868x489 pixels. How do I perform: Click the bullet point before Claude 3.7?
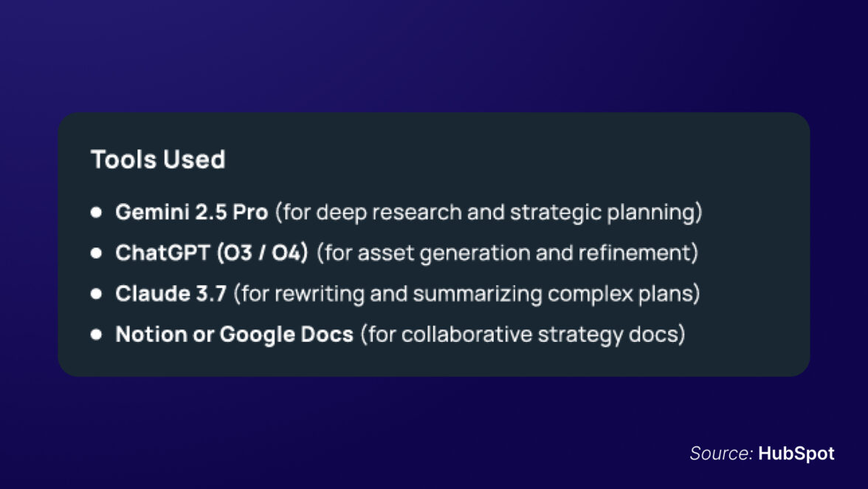[97, 294]
